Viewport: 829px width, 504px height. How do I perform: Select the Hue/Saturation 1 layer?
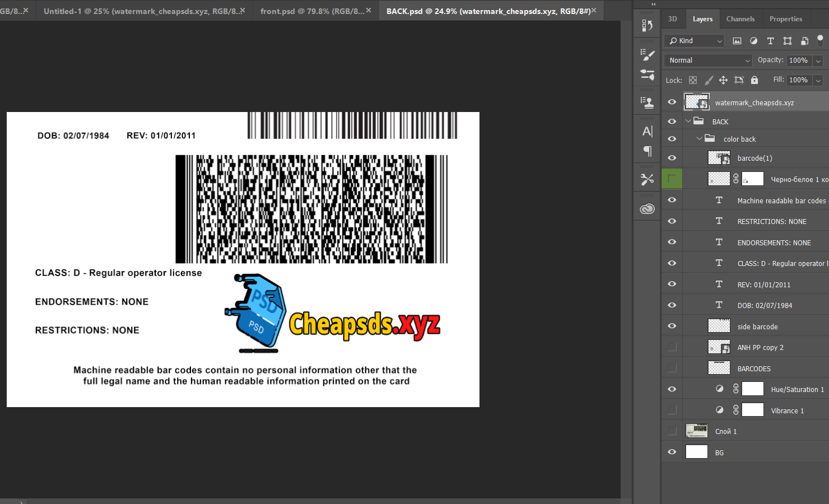[797, 390]
